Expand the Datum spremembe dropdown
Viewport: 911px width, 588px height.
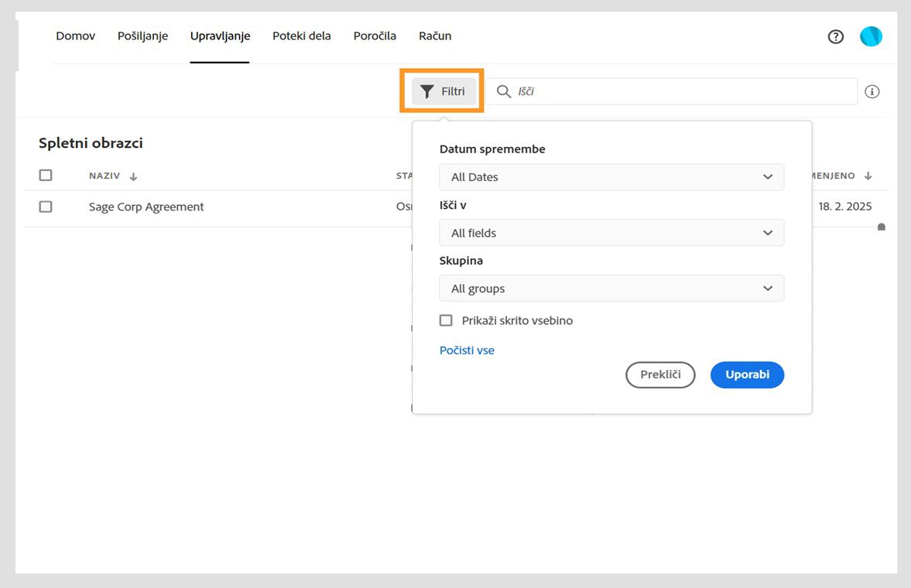pyautogui.click(x=611, y=177)
